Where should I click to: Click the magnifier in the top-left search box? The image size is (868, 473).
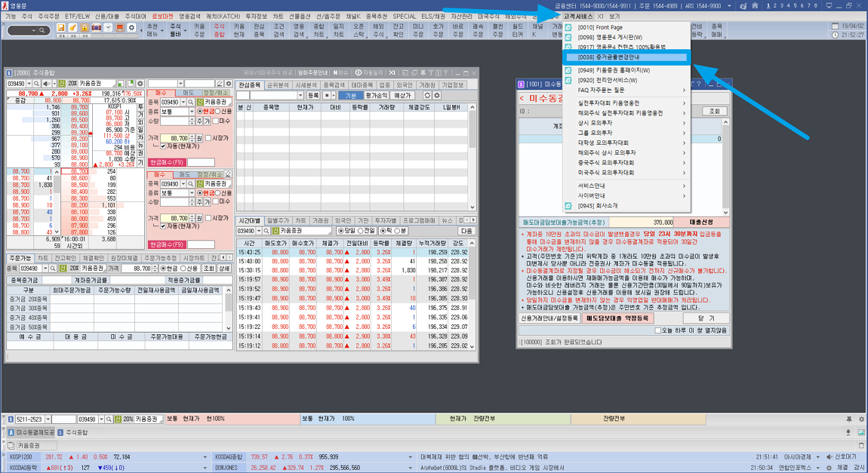pos(42,30)
